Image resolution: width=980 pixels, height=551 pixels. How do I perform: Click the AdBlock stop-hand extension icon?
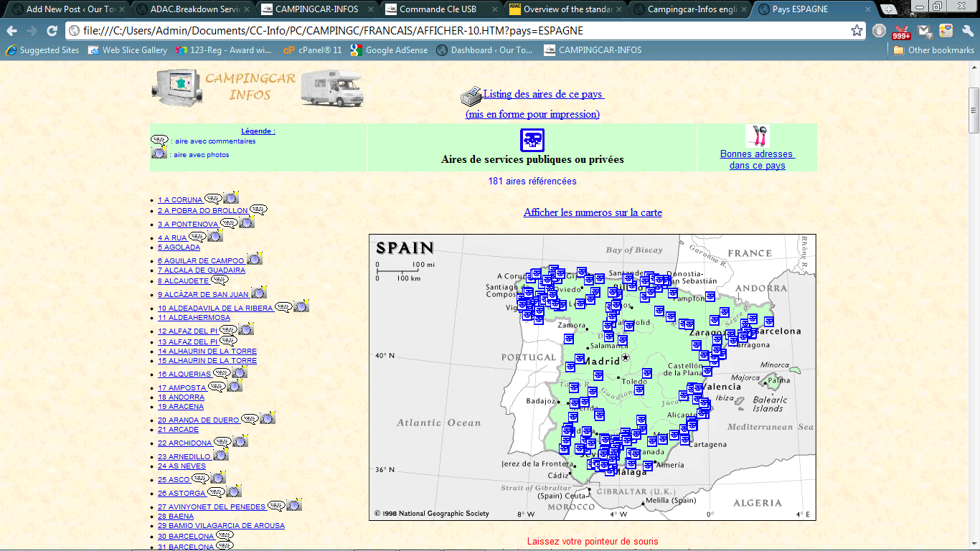880,31
